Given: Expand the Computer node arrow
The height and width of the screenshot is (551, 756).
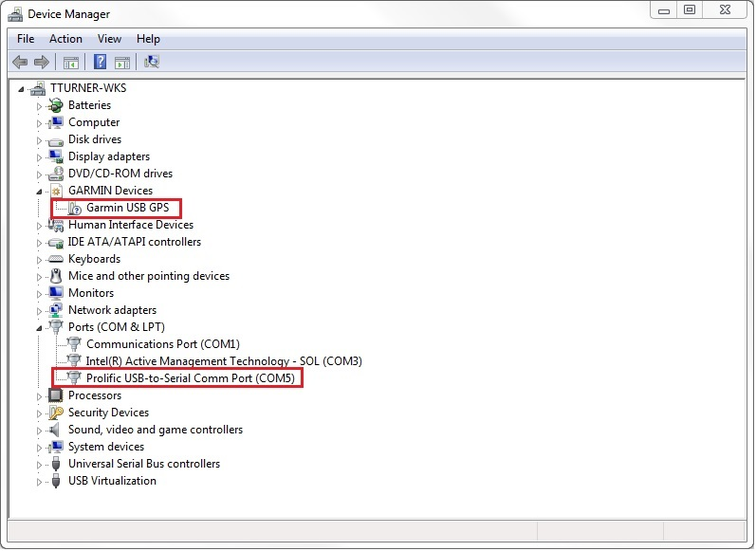Looking at the screenshot, I should 39,123.
